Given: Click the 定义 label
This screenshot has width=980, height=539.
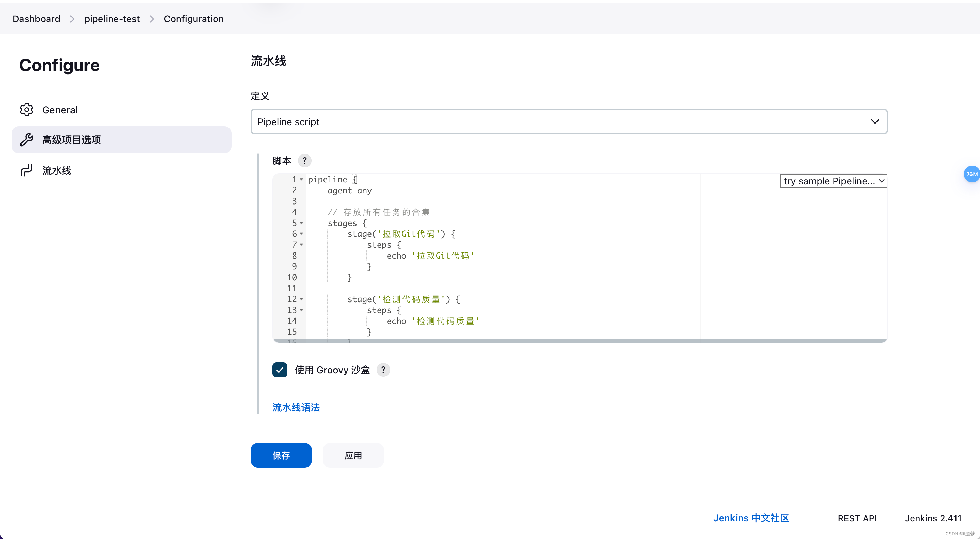Looking at the screenshot, I should point(260,96).
